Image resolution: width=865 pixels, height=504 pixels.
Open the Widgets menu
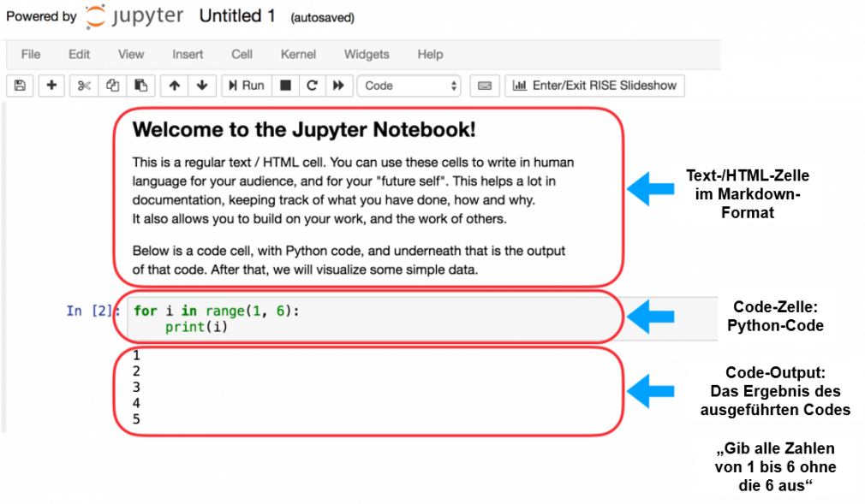367,54
